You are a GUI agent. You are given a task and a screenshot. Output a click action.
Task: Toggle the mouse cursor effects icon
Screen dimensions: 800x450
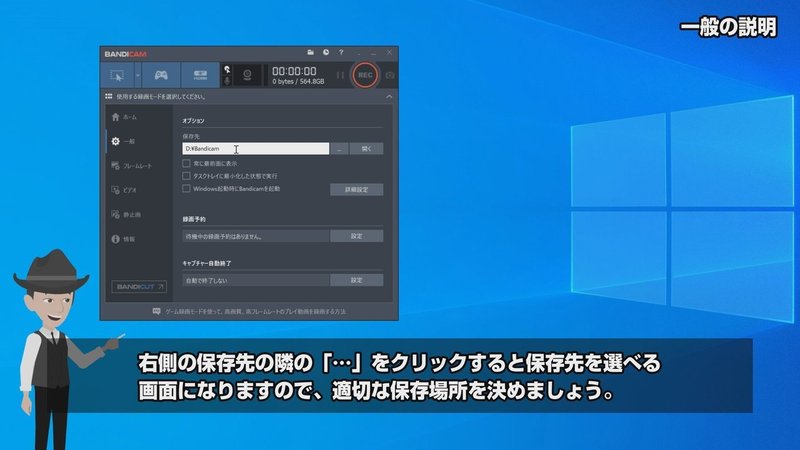(227, 69)
